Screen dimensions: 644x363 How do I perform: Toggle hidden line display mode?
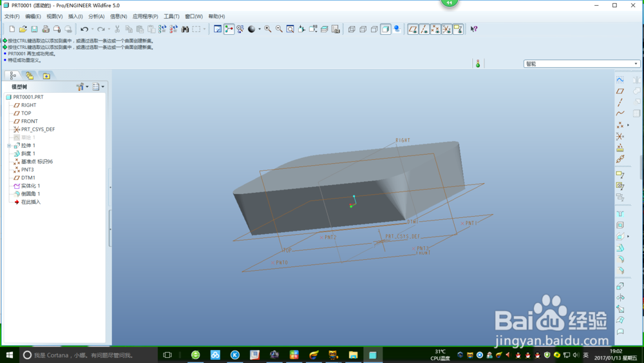[363, 29]
